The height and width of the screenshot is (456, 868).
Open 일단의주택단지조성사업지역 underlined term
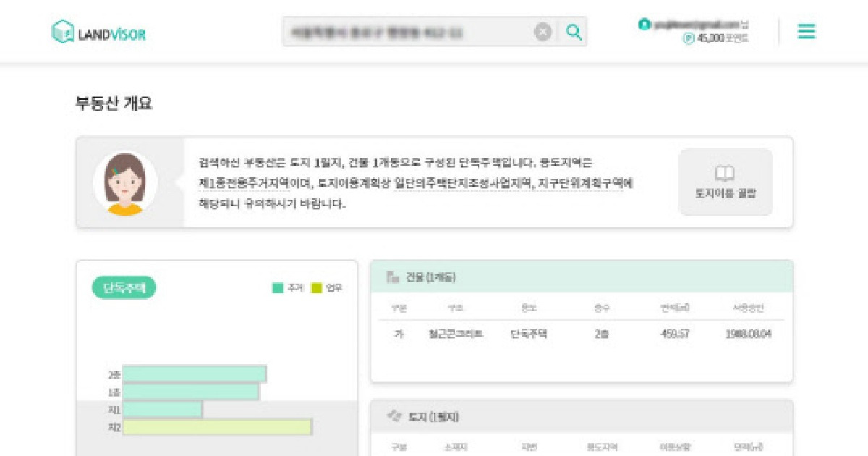pos(464,184)
